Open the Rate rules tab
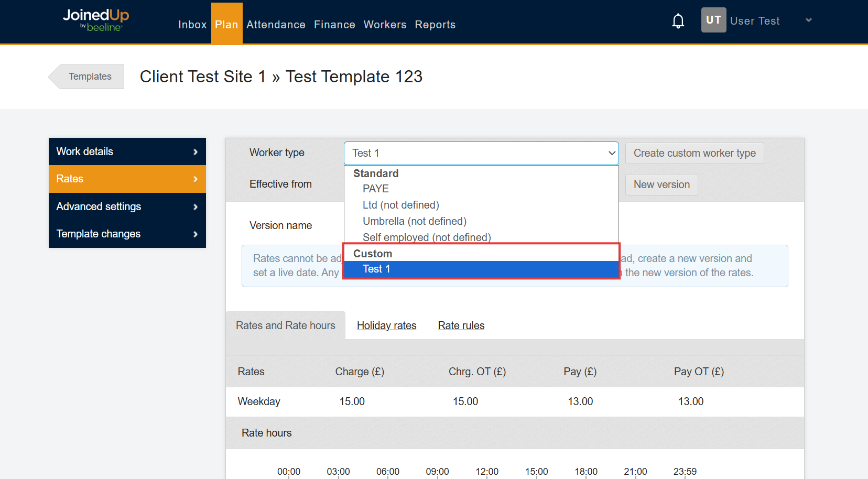 461,325
